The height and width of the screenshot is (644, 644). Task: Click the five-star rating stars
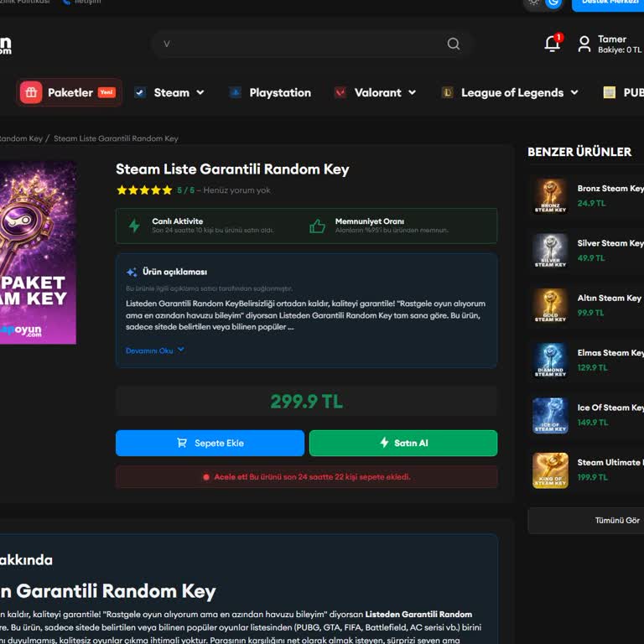click(x=144, y=190)
